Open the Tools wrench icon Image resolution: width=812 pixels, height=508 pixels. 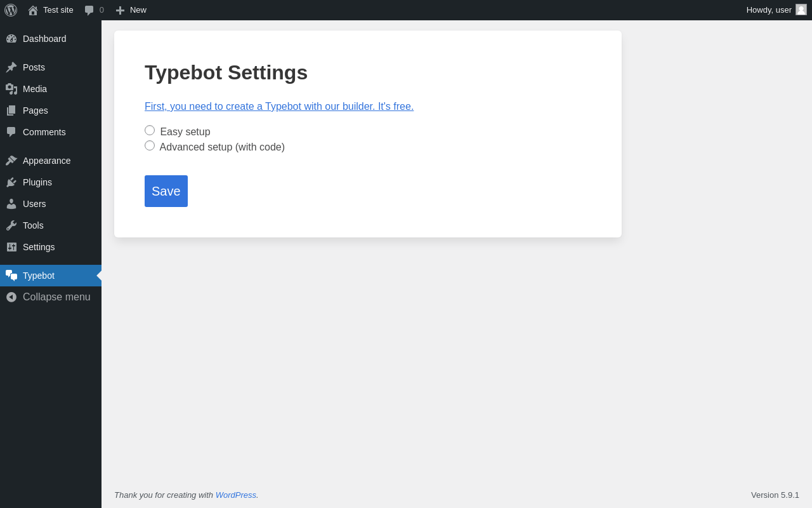[x=11, y=225]
